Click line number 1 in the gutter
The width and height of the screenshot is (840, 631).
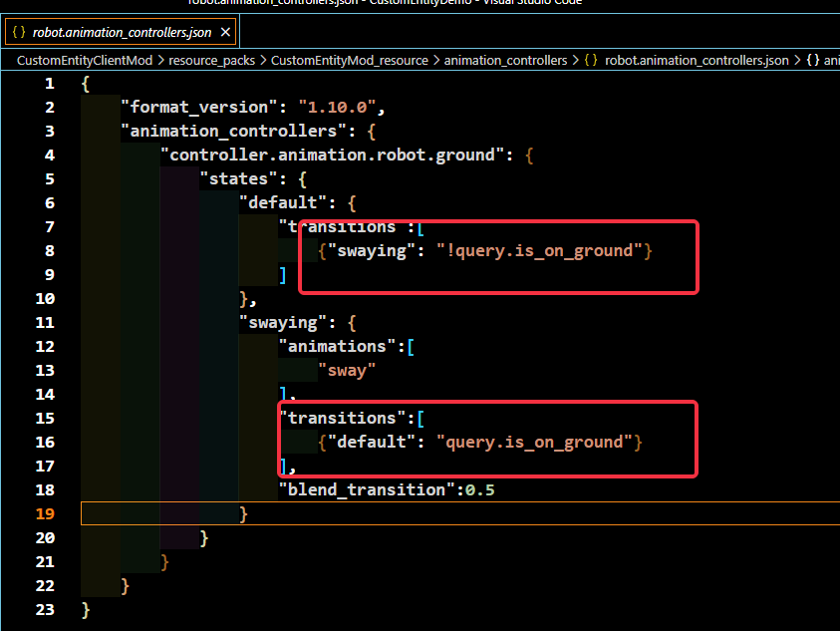click(50, 84)
